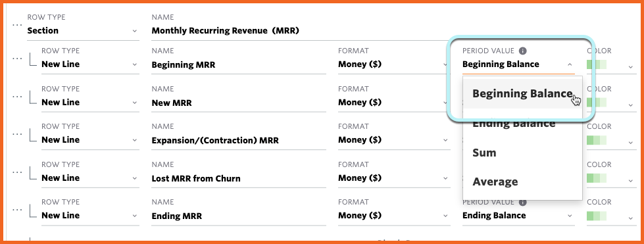Open the three-dot menu for Beginning MRR row
Image resolution: width=644 pixels, height=244 pixels.
[x=17, y=59]
